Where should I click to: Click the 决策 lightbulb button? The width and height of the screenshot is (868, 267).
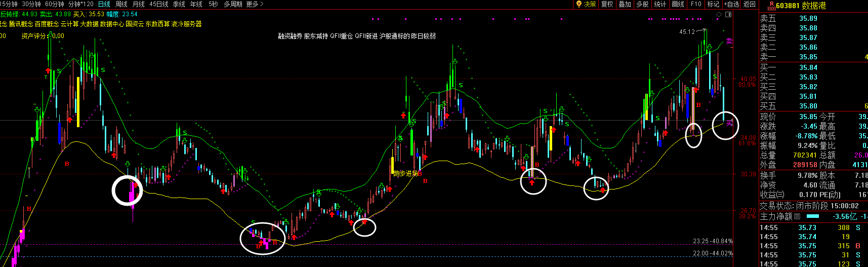pyautogui.click(x=586, y=4)
